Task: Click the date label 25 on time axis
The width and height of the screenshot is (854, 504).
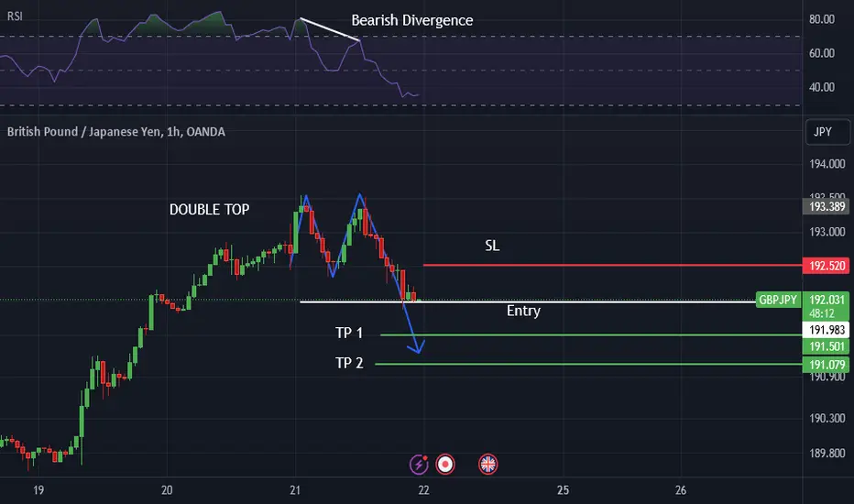Action: (x=563, y=490)
